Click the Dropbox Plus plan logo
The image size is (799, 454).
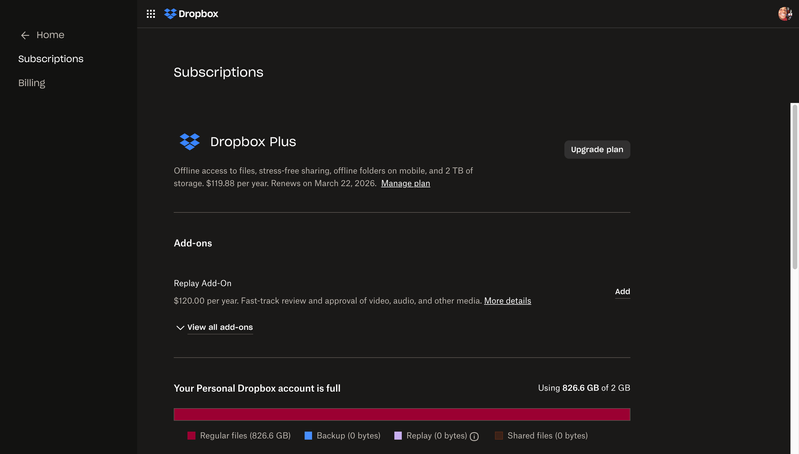coord(189,142)
